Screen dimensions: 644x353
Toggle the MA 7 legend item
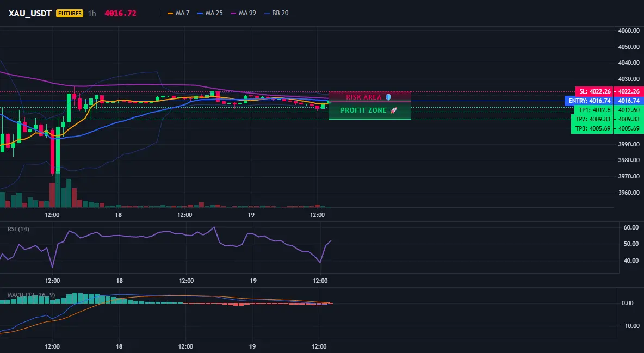tap(178, 13)
